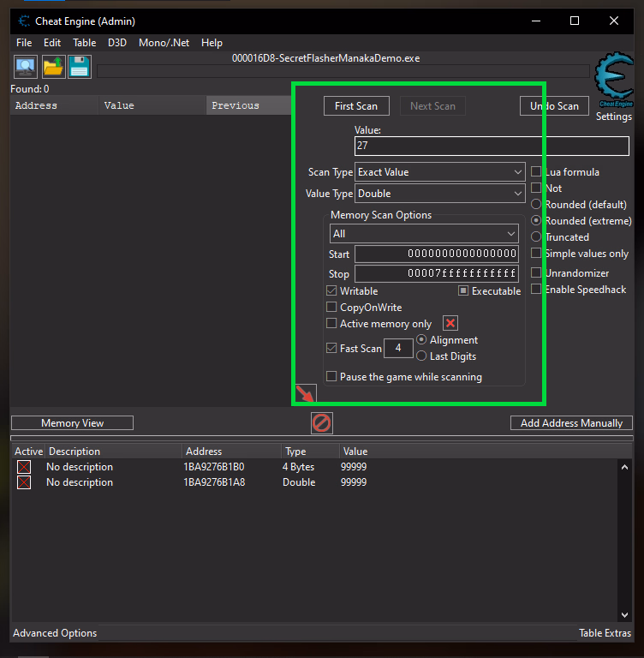Click the Active column header

tap(28, 452)
